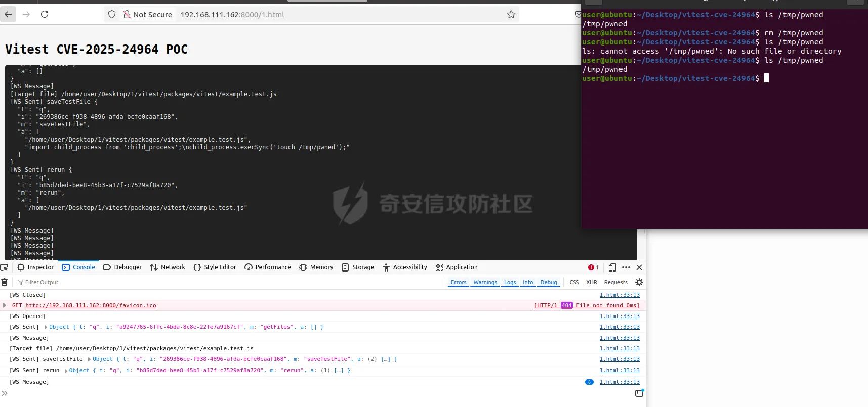Toggle the Requests filter

pyautogui.click(x=616, y=282)
